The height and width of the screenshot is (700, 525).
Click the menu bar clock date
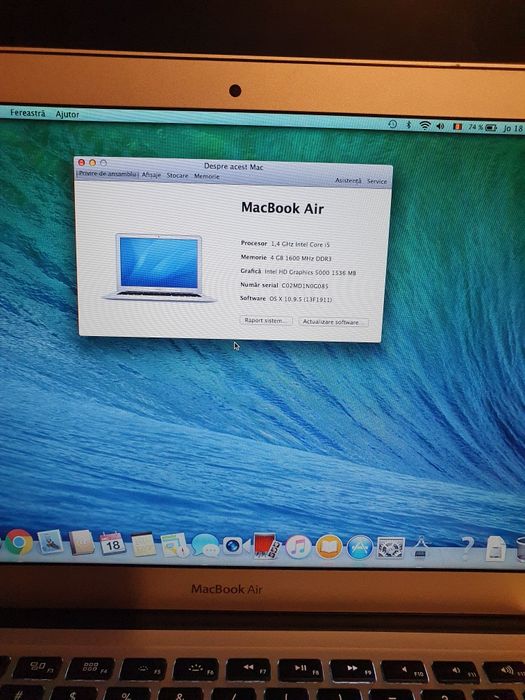[x=513, y=129]
